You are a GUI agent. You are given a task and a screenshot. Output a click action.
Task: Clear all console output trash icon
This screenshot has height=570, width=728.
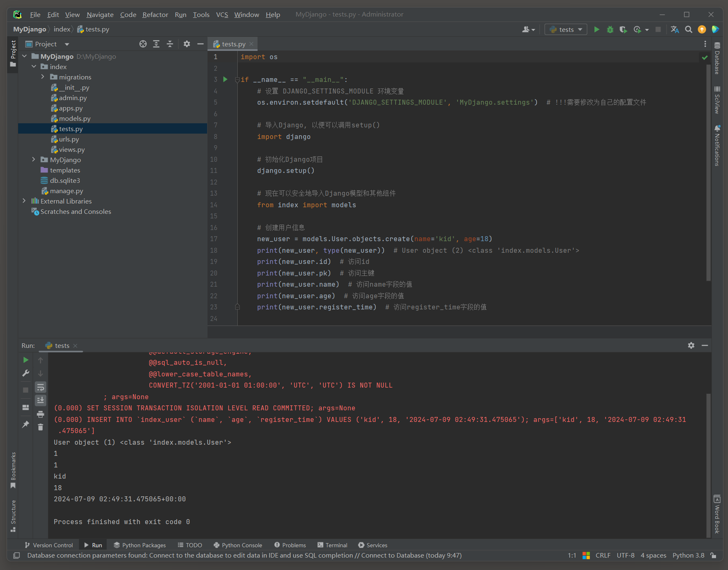click(x=41, y=427)
